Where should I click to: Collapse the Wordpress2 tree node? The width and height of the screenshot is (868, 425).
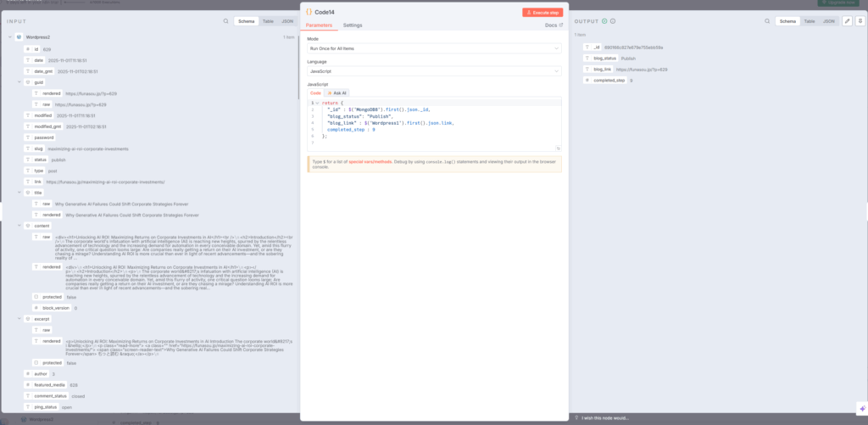point(8,37)
